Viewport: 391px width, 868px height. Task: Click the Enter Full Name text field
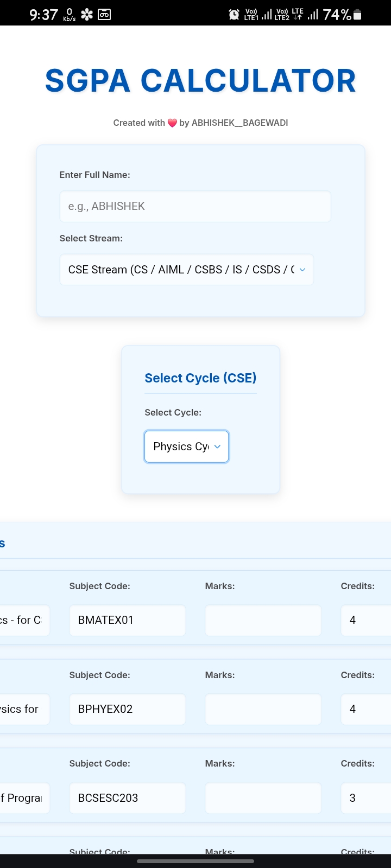tap(194, 206)
